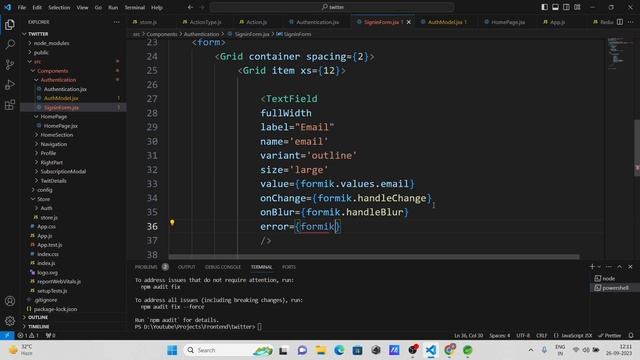Click SigninForm.jsx in the breadcrumb
The width and height of the screenshot is (640, 360).
(251, 34)
